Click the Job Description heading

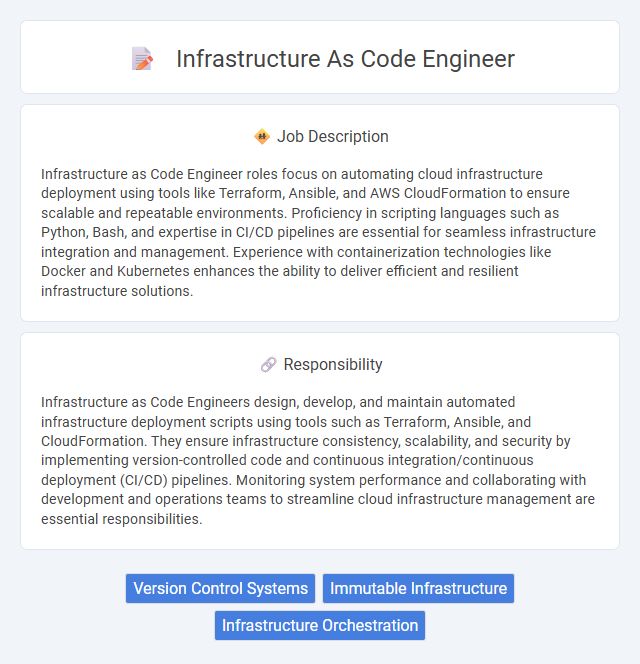[332, 136]
